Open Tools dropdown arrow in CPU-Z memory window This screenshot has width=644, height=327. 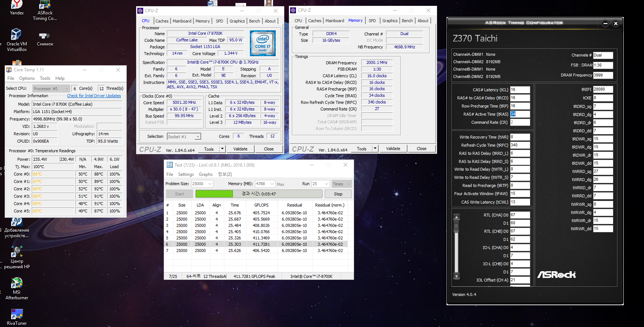(x=375, y=149)
